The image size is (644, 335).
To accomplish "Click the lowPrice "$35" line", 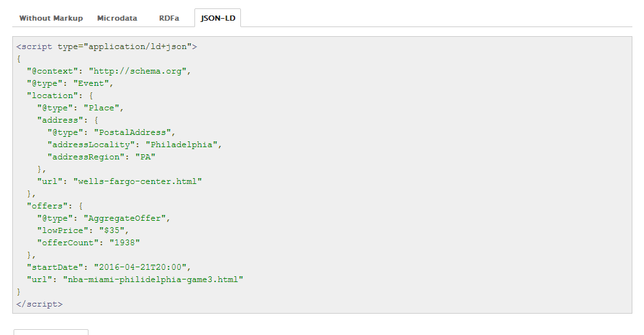I will pyautogui.click(x=83, y=230).
